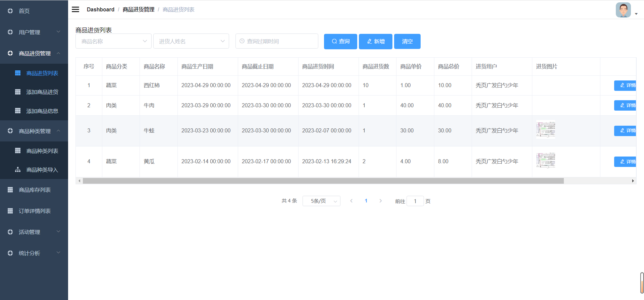Click the 商品库存列表 grid icon
Image resolution: width=644 pixels, height=300 pixels.
click(10, 189)
